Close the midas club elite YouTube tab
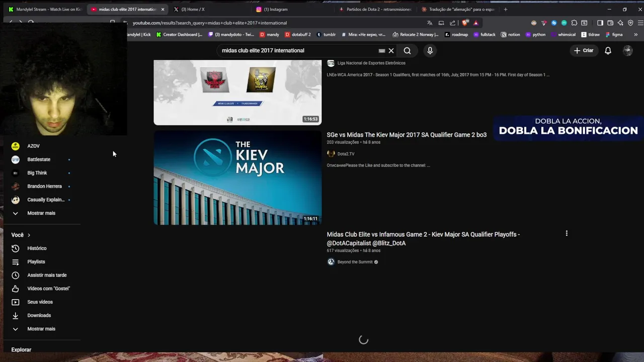This screenshot has width=644, height=362. (163, 9)
